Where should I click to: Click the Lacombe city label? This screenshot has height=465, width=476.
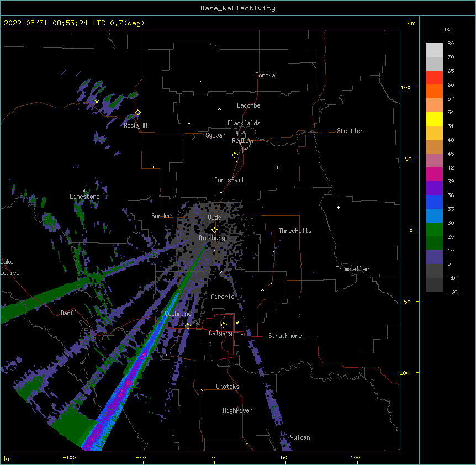coord(248,105)
